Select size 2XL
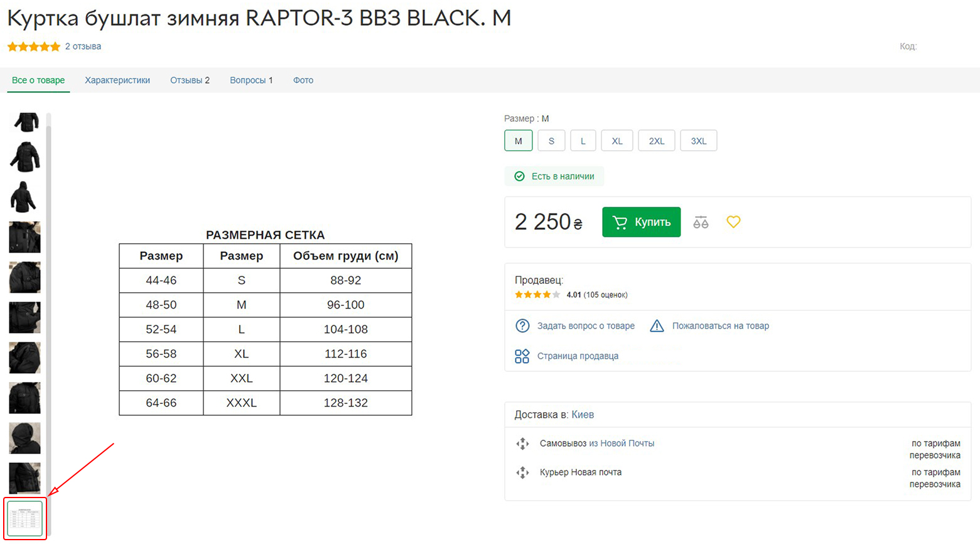The height and width of the screenshot is (544, 980). pos(657,141)
